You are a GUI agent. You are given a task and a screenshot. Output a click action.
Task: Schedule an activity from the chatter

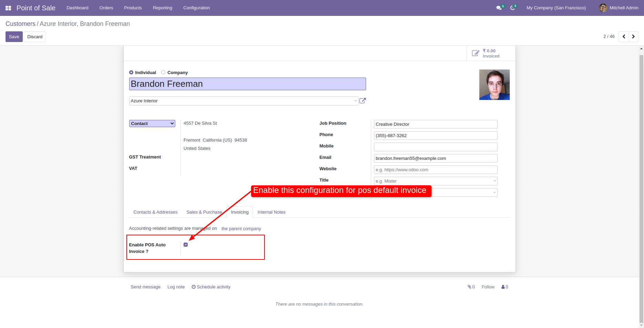(211, 287)
